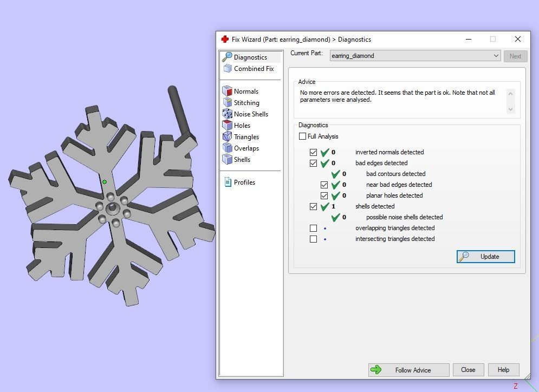Click the Diagnostics magnifier icon in sidebar
This screenshot has width=539, height=392.
point(227,57)
